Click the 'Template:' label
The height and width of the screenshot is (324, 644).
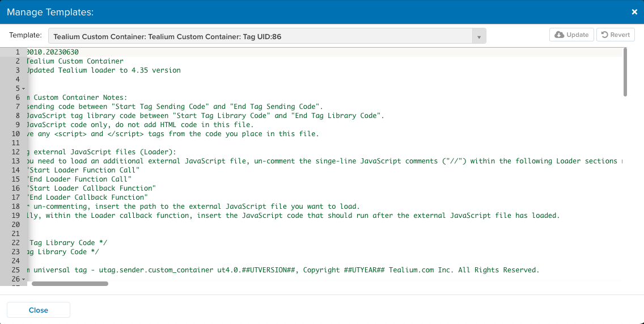coord(26,35)
